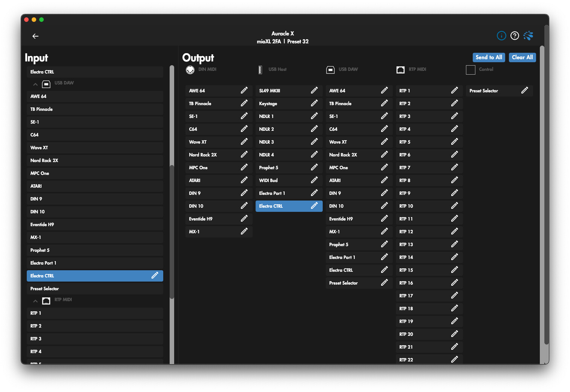
Task: Go back using the arrow icon
Action: point(35,36)
